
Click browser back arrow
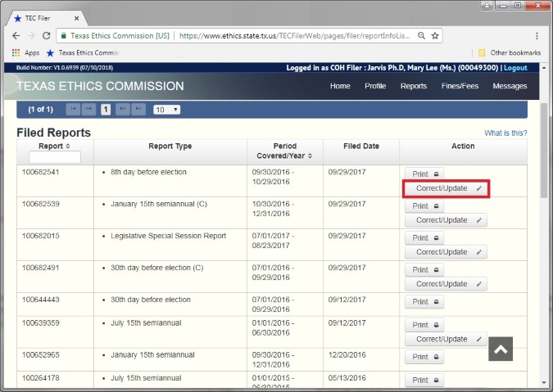[16, 36]
